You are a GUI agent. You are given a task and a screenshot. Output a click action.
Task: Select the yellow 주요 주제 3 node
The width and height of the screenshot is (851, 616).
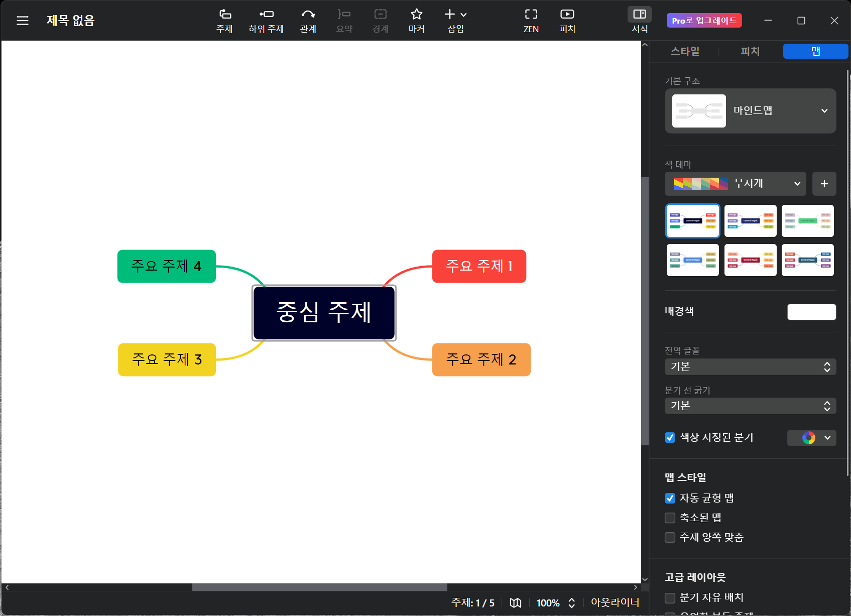[x=167, y=359]
